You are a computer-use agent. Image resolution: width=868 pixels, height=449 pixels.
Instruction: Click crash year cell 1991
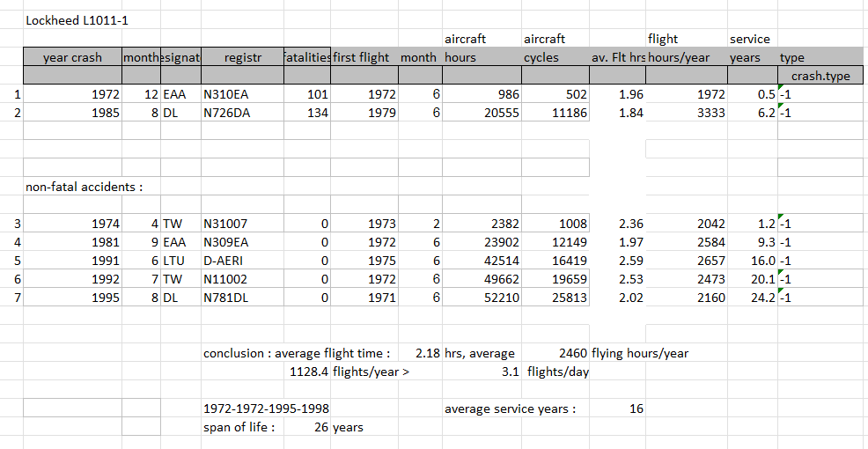pyautogui.click(x=72, y=261)
